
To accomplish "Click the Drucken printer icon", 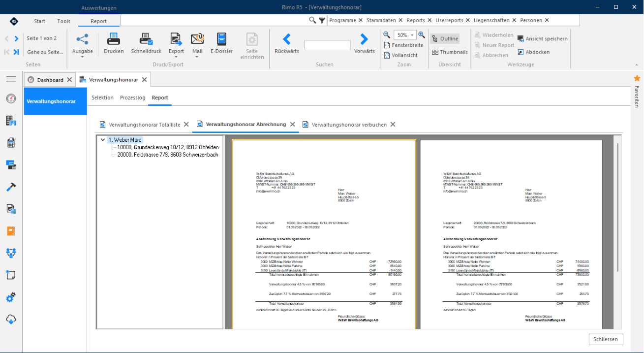I will pyautogui.click(x=114, y=43).
